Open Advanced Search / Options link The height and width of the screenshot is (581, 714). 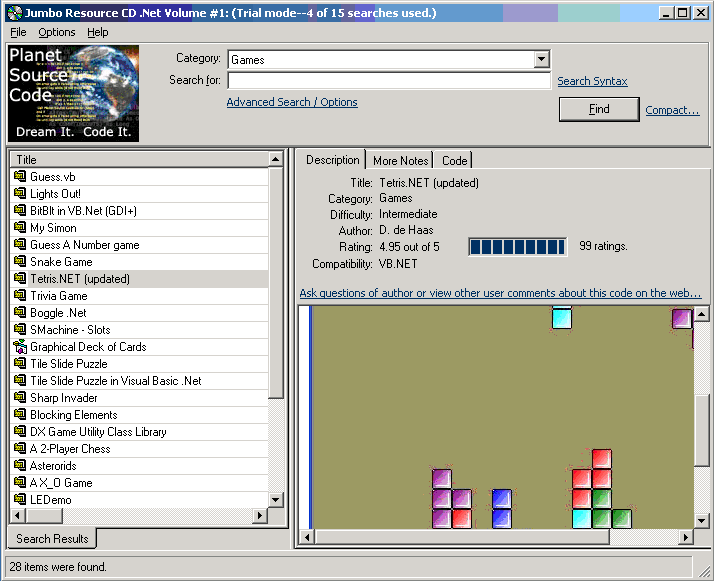tap(292, 102)
